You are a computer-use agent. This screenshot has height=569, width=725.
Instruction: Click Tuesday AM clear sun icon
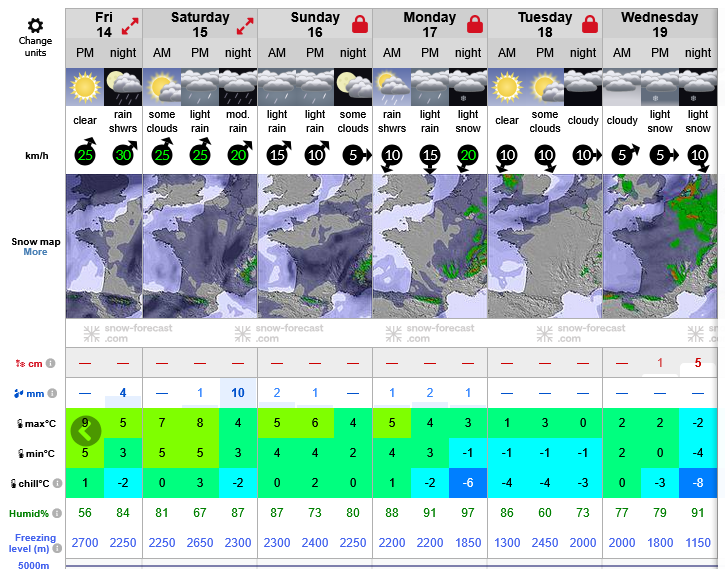click(x=507, y=87)
